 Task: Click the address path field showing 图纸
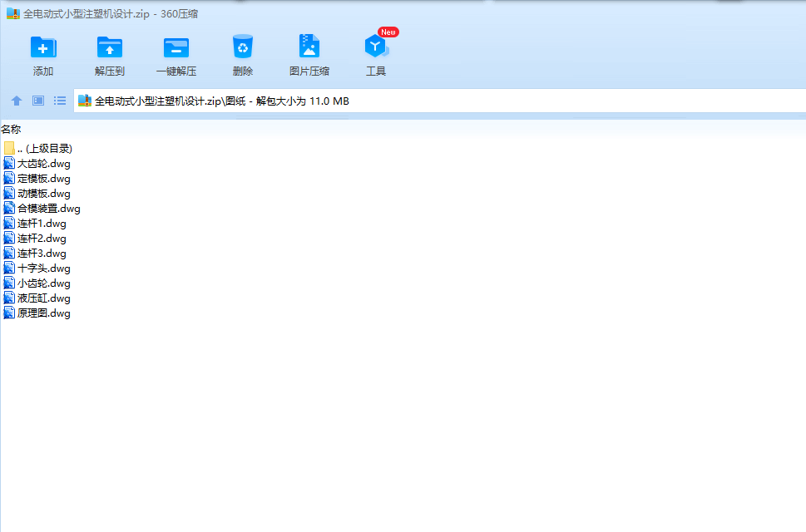(442, 101)
